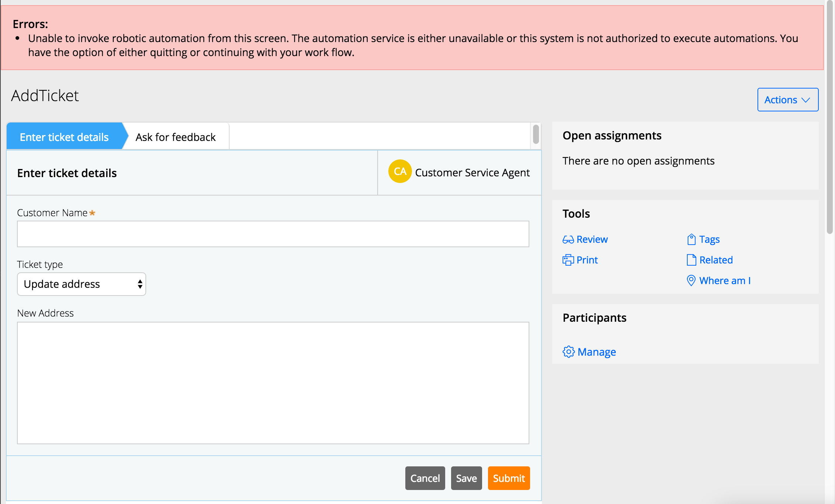Click the Where am I pin icon
The height and width of the screenshot is (504, 835).
[x=691, y=281]
